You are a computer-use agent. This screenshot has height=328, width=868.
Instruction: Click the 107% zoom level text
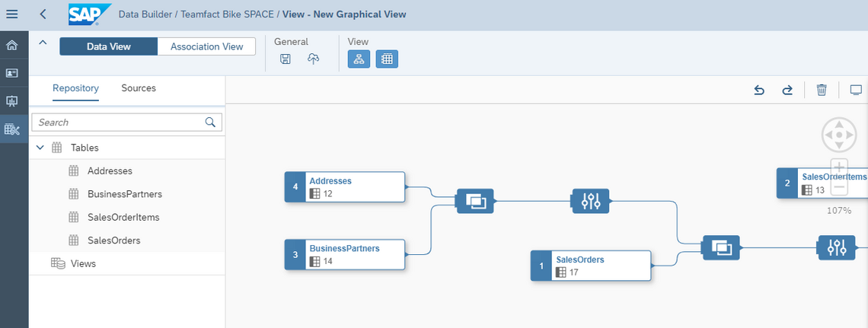pyautogui.click(x=839, y=210)
